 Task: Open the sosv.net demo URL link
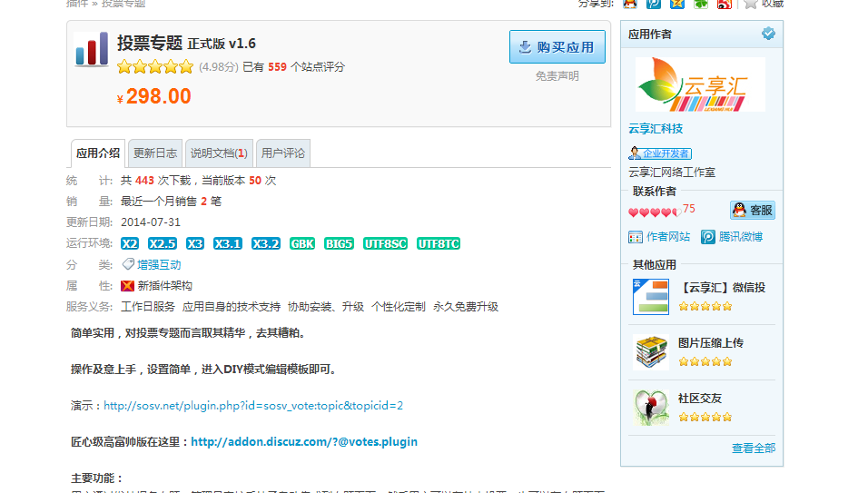pyautogui.click(x=253, y=406)
